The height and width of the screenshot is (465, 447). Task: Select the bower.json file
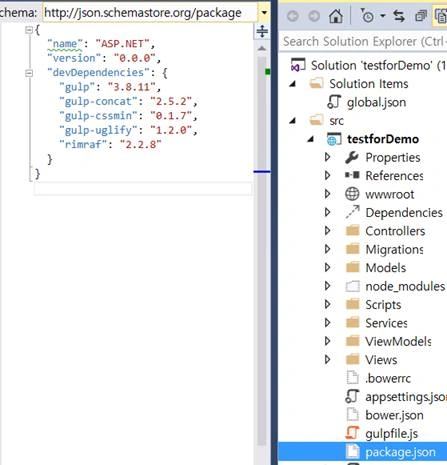click(394, 415)
